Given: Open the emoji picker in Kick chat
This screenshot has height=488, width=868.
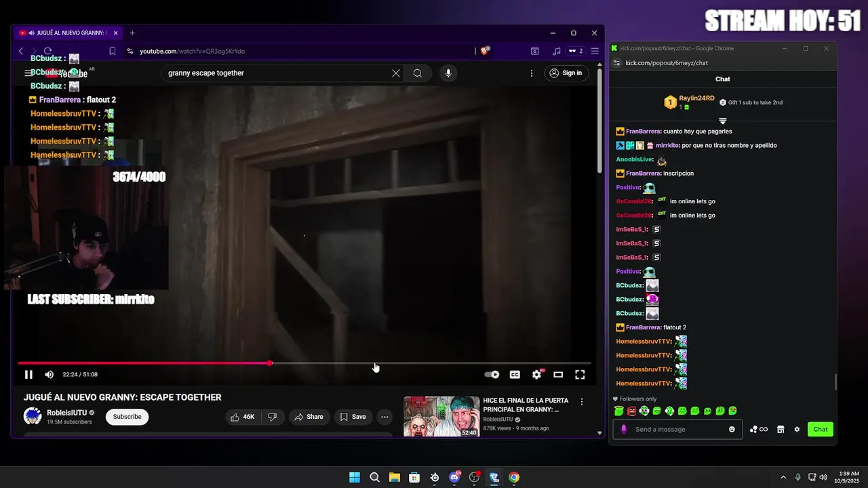Looking at the screenshot, I should [732, 429].
